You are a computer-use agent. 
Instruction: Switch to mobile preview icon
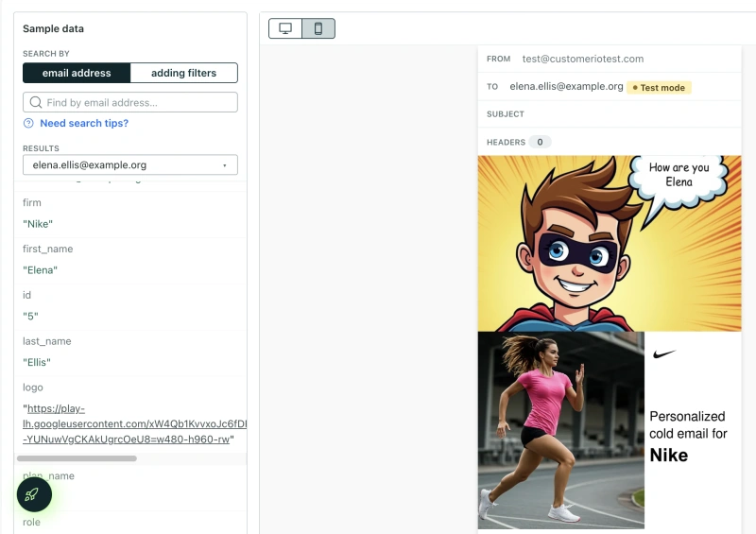point(318,28)
